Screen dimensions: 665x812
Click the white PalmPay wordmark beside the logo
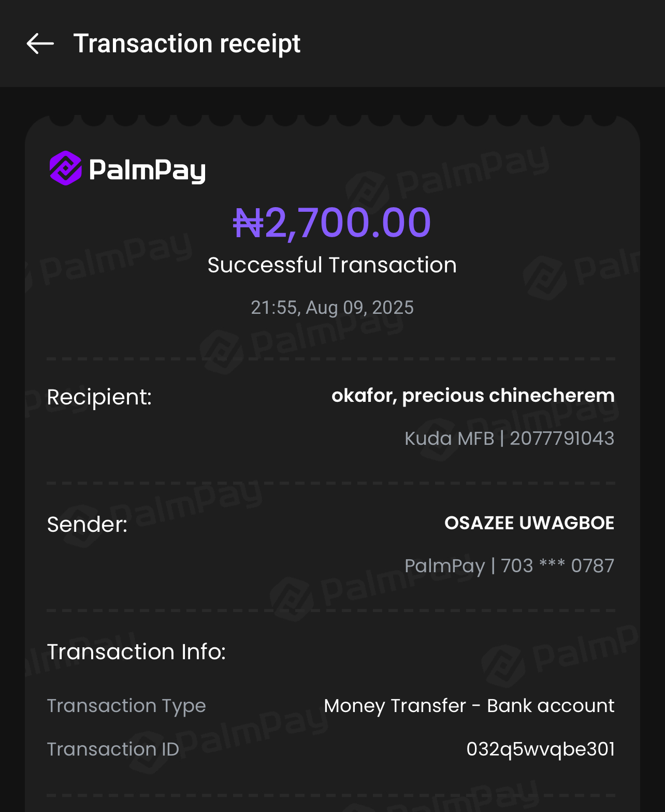pyautogui.click(x=148, y=170)
